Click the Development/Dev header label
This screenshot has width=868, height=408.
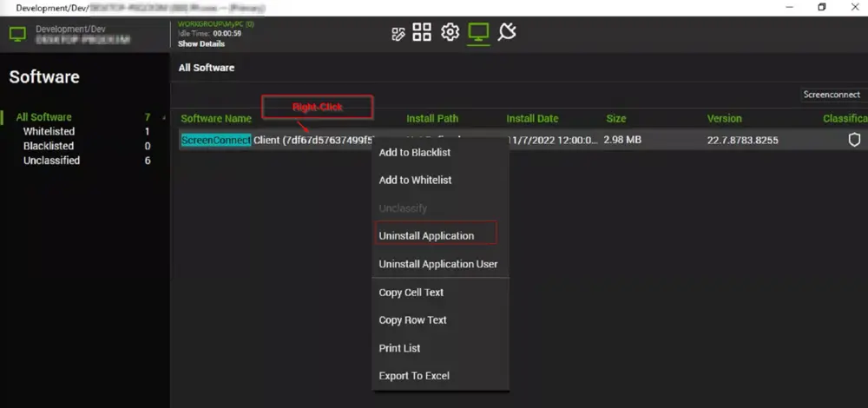click(71, 29)
